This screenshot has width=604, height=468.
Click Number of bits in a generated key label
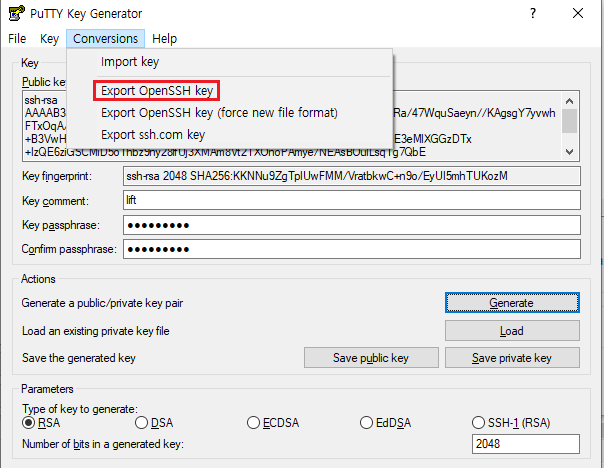pyautogui.click(x=103, y=444)
